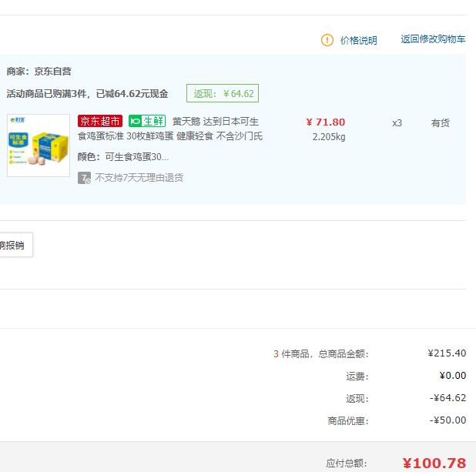476x472 pixels.
Task: Click the product weight 2.205kg
Action: pos(329,137)
